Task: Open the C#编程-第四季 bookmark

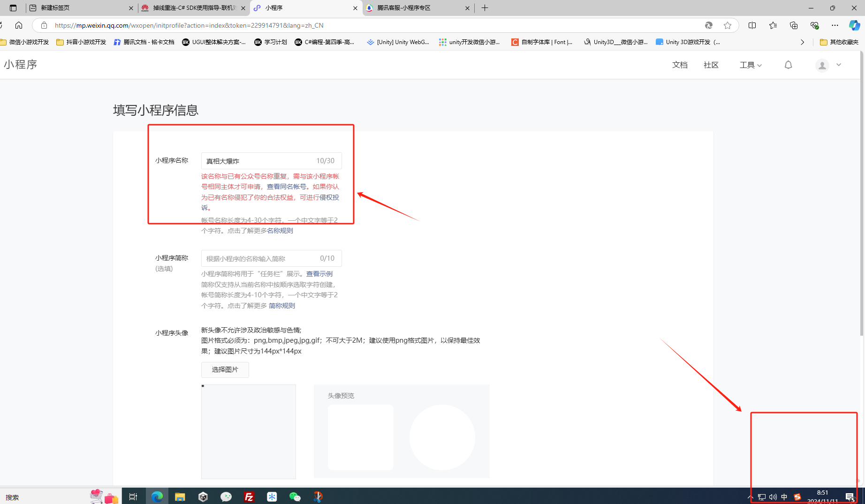Action: pos(325,42)
